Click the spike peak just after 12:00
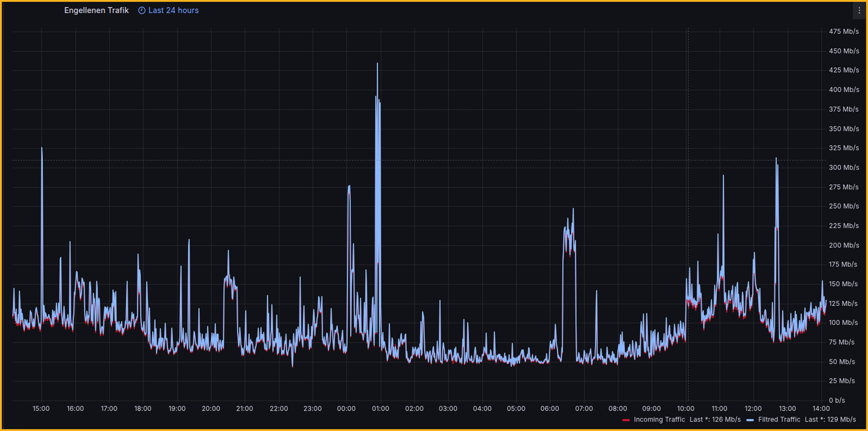The height and width of the screenshot is (431, 868). click(776, 158)
